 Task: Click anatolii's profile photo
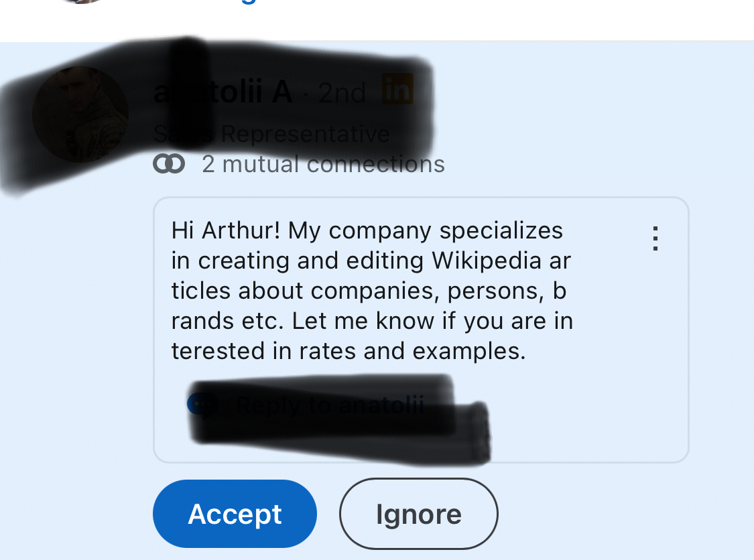click(x=80, y=115)
